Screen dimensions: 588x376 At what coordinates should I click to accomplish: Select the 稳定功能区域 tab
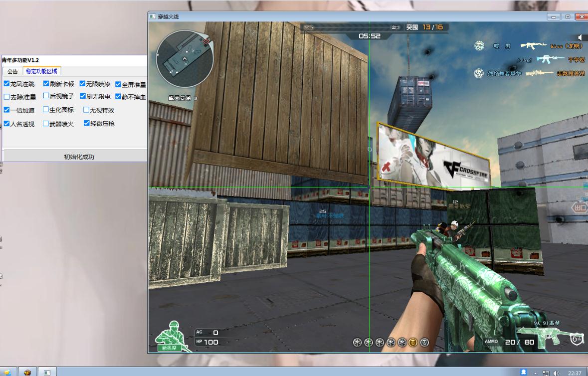pyautogui.click(x=41, y=71)
